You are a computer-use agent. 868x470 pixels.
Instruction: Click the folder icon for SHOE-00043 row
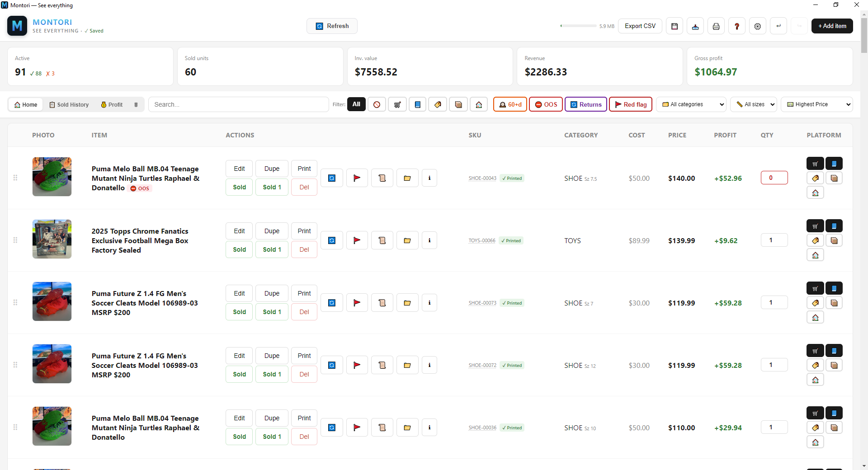(407, 178)
